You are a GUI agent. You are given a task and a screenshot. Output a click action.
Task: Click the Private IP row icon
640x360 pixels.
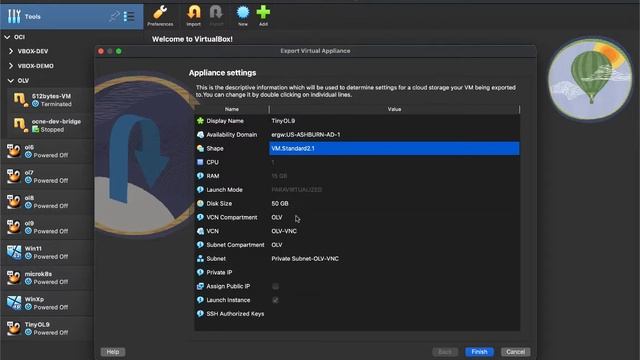(x=200, y=272)
